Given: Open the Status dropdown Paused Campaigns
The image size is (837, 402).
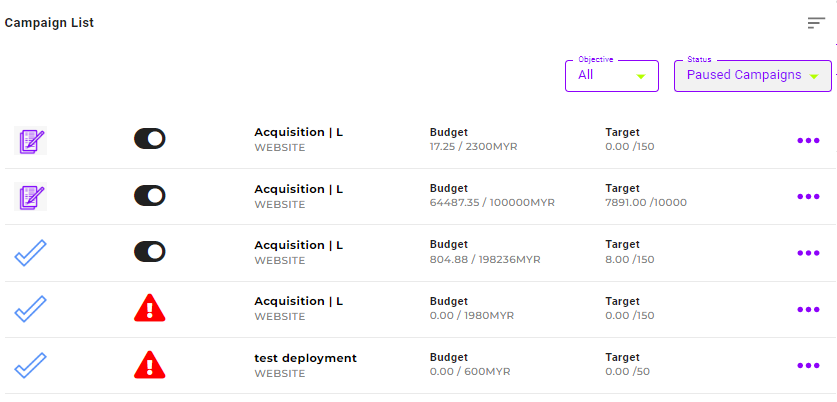Looking at the screenshot, I should point(753,76).
